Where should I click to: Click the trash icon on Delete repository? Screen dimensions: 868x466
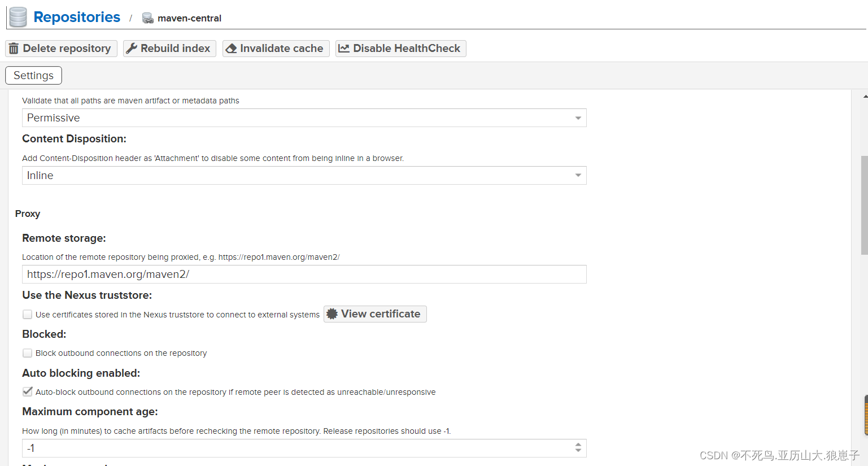(14, 49)
